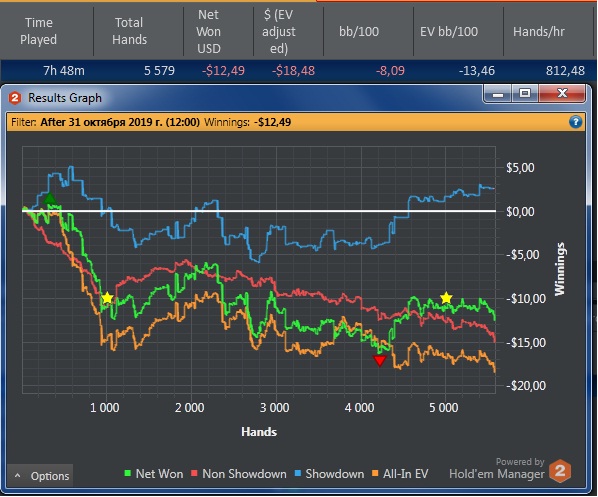
Task: Close the Results Graph window
Action: coord(562,93)
